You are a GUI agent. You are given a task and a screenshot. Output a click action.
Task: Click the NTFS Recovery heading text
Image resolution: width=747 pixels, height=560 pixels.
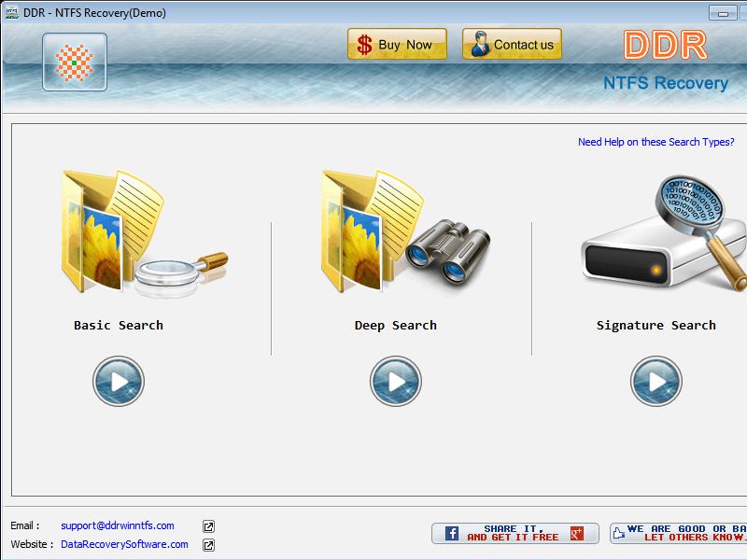(666, 83)
